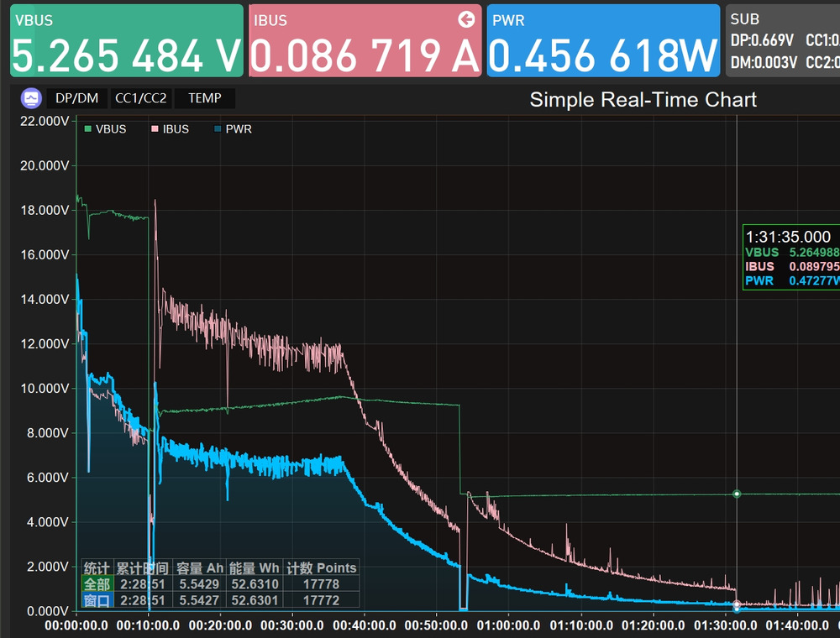Viewport: 840px width, 638px height.
Task: Click the IBUS current value 0.086 719 A
Action: (x=365, y=56)
